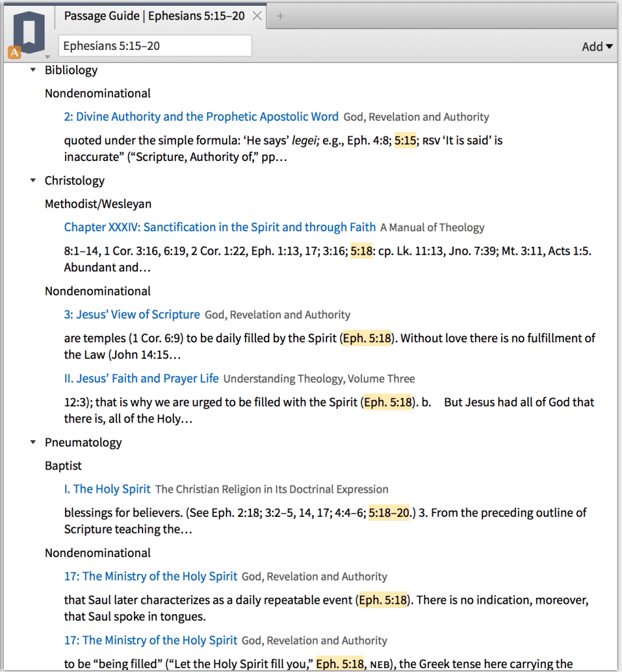The width and height of the screenshot is (622, 672).
Task: Collapse the Pneumatology section
Action: tap(32, 442)
